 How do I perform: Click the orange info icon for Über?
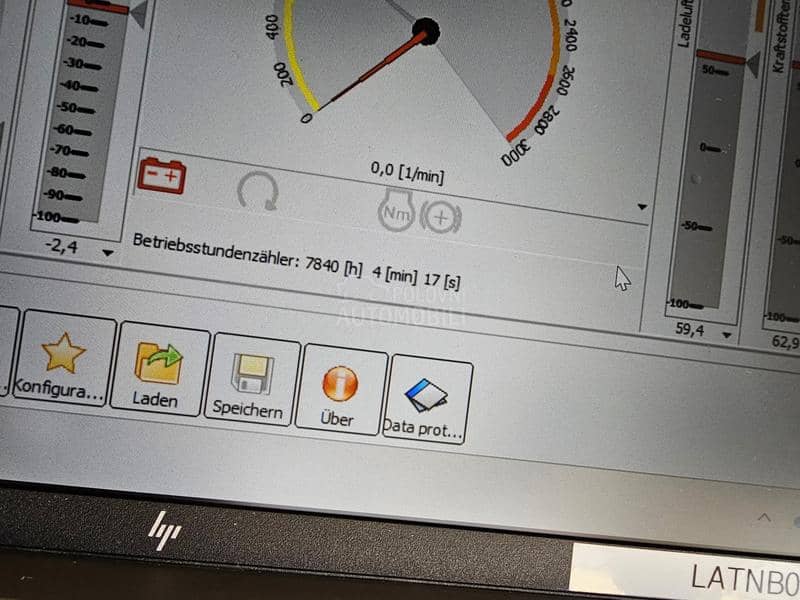(x=339, y=384)
